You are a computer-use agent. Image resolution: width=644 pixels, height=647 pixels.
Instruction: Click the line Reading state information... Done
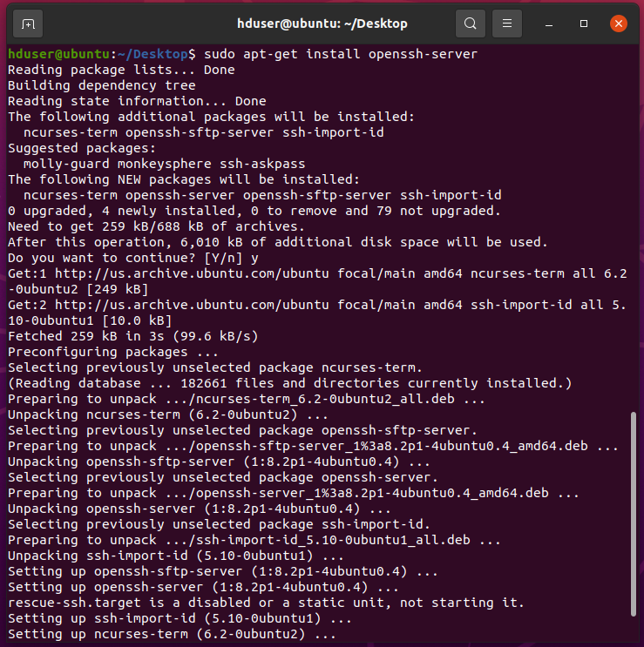tap(137, 101)
